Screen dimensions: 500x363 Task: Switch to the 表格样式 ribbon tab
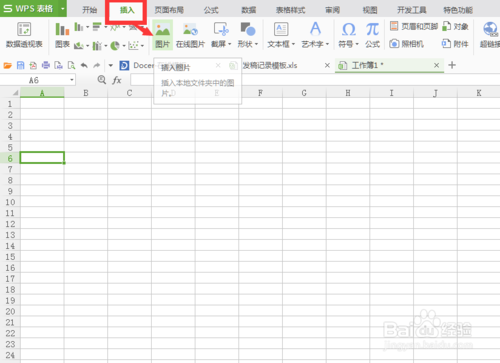tap(290, 10)
